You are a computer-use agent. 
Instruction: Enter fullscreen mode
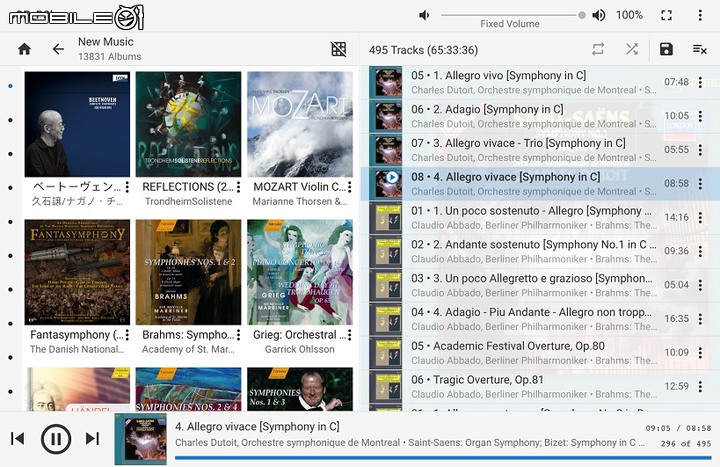point(666,16)
